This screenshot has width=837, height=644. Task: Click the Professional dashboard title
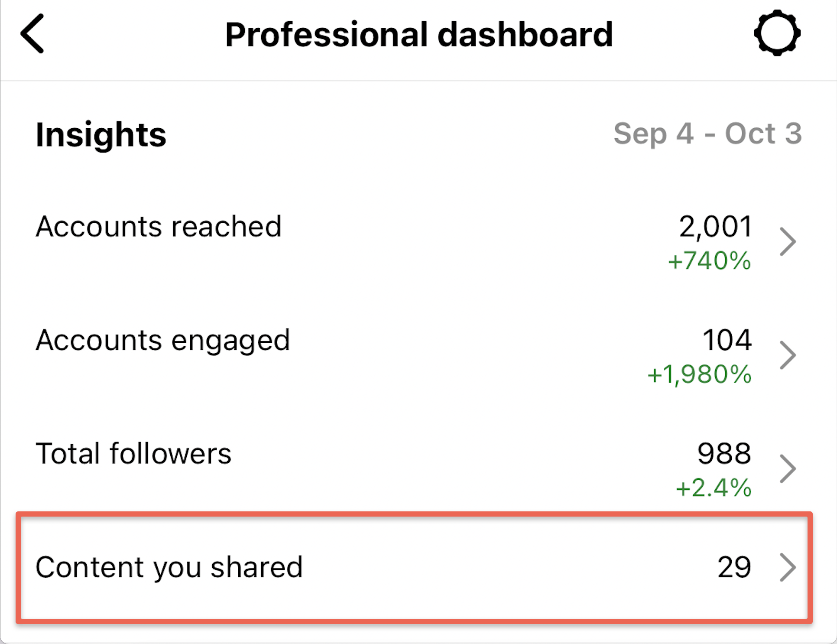click(x=418, y=35)
